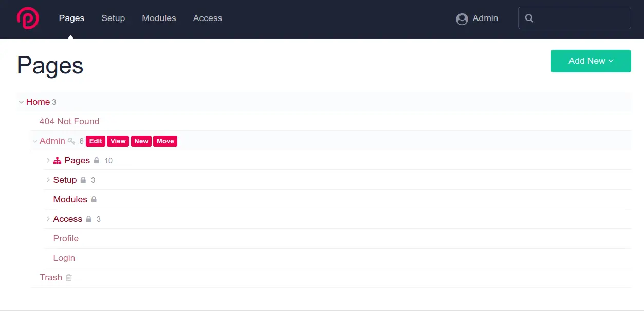644x324 pixels.
Task: Click the sitemap icon beside Pages
Action: [57, 161]
